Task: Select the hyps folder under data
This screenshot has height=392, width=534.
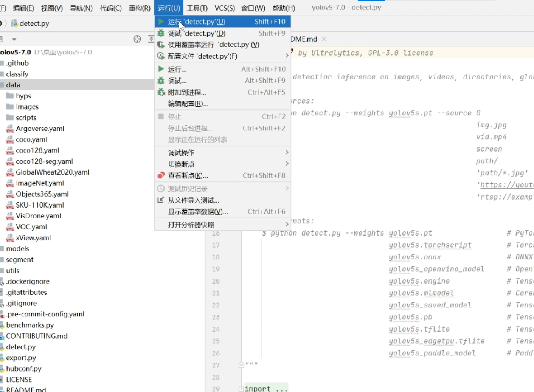Action: coord(23,96)
